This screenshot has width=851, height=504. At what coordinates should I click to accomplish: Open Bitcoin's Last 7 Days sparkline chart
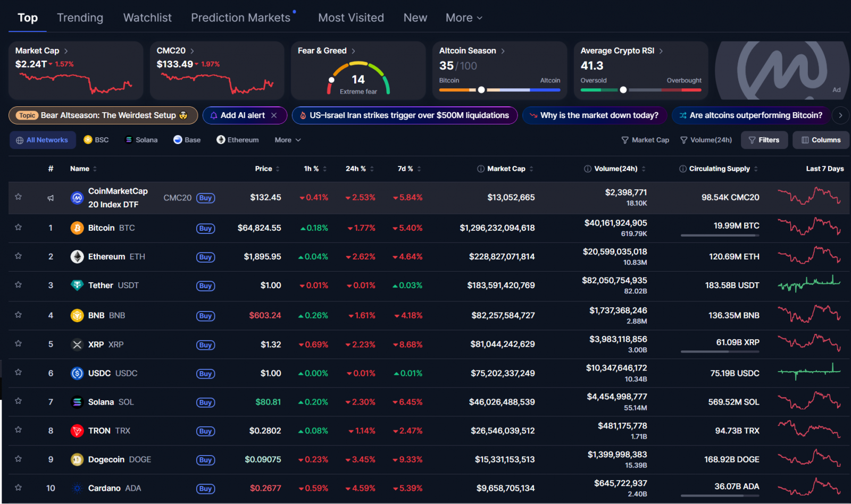(x=809, y=227)
